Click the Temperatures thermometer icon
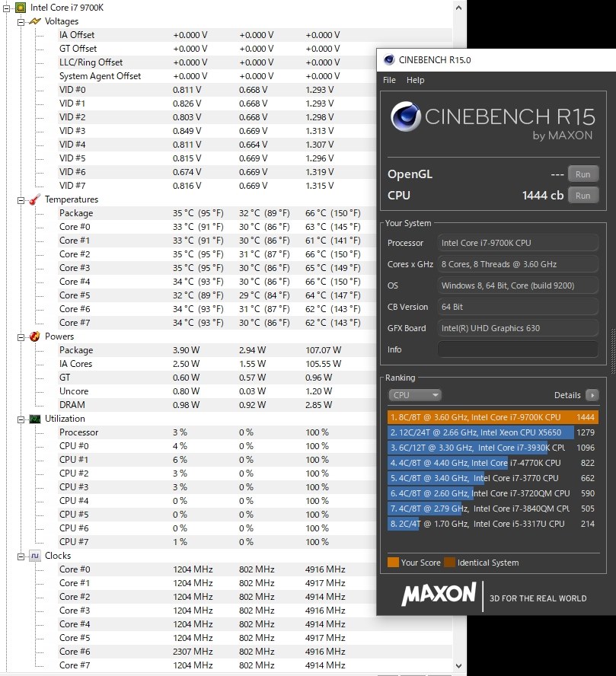This screenshot has width=616, height=676. tap(34, 199)
